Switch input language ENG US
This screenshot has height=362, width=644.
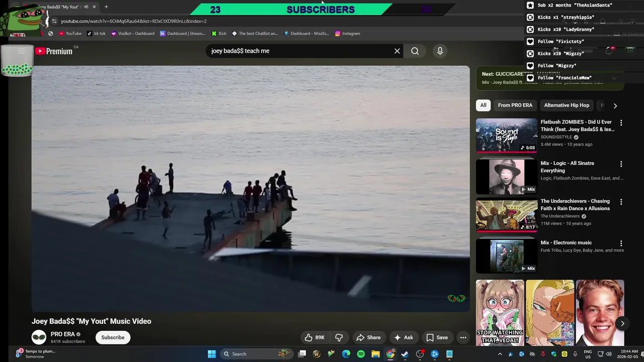[x=588, y=354]
